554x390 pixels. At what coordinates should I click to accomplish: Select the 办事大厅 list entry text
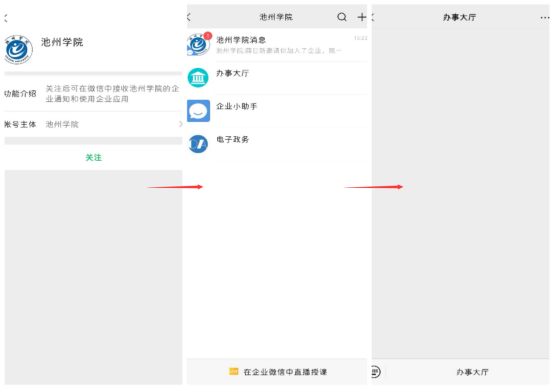coord(232,73)
